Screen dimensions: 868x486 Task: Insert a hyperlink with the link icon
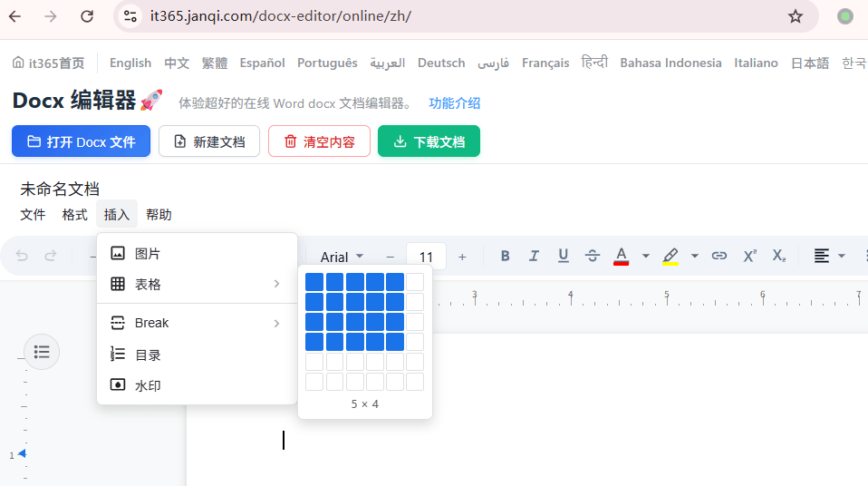(x=719, y=256)
